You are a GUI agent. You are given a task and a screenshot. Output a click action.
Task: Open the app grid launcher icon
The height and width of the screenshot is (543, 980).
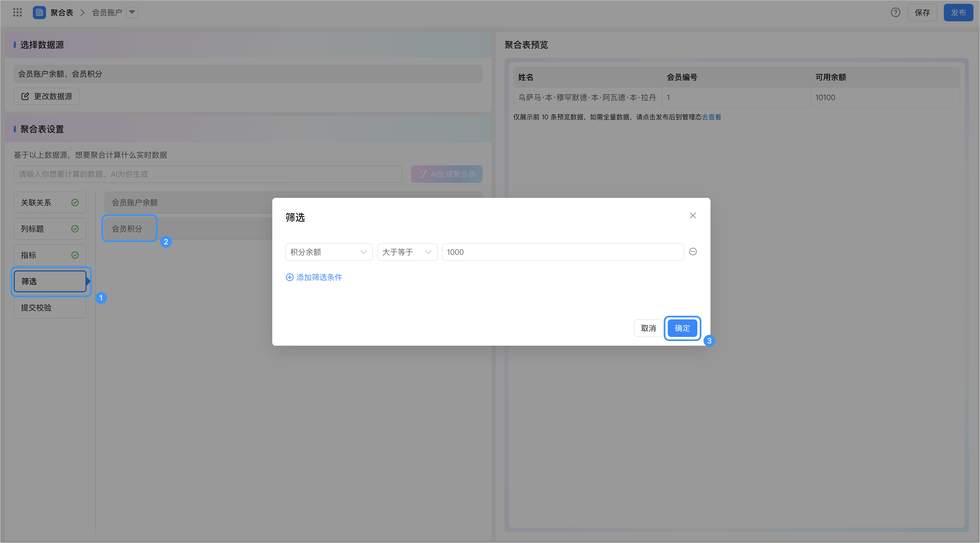[x=18, y=13]
